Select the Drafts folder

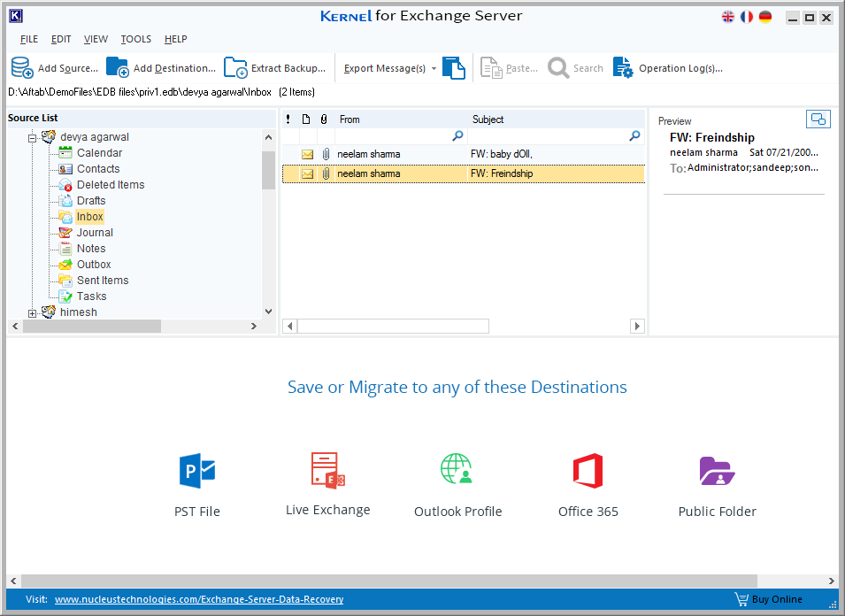[x=91, y=201]
